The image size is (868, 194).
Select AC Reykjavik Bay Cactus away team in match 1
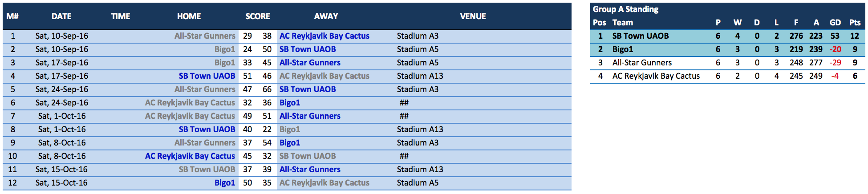[x=324, y=36]
